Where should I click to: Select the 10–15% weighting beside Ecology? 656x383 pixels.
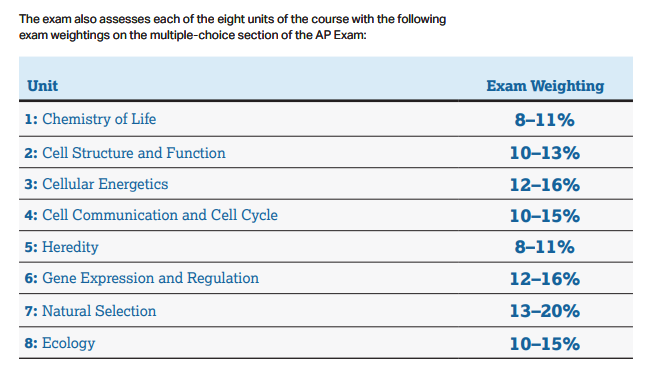(545, 344)
